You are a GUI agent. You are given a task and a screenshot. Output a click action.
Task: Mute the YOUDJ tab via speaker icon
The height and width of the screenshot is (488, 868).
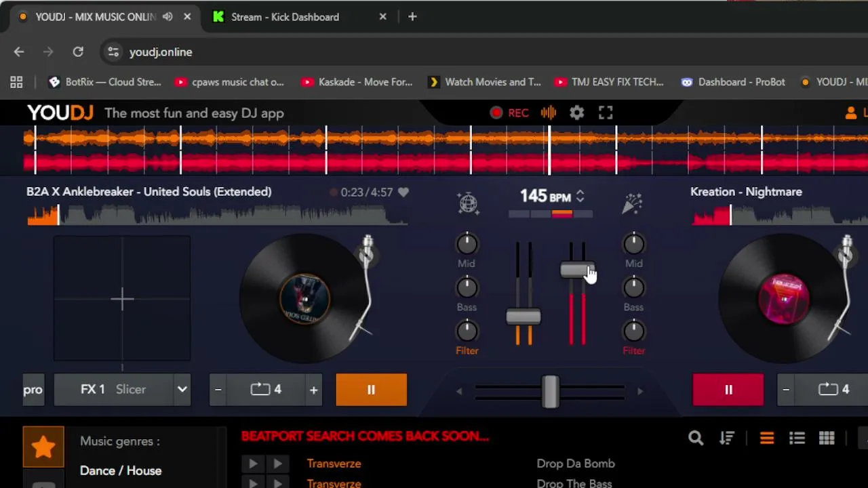(167, 17)
